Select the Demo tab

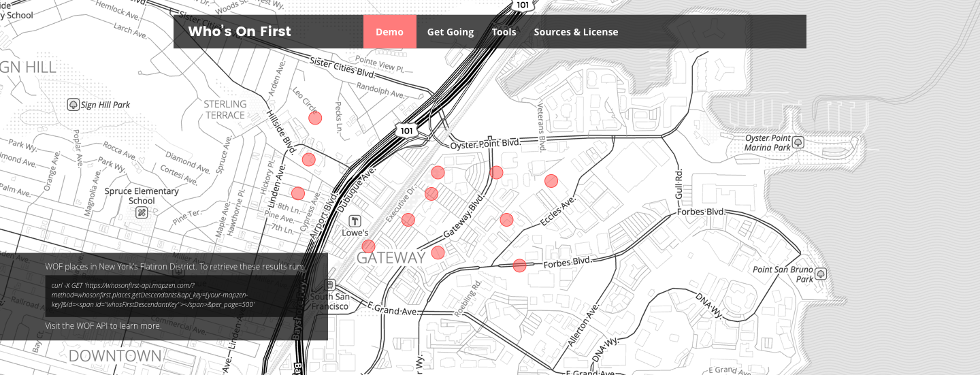pyautogui.click(x=389, y=32)
